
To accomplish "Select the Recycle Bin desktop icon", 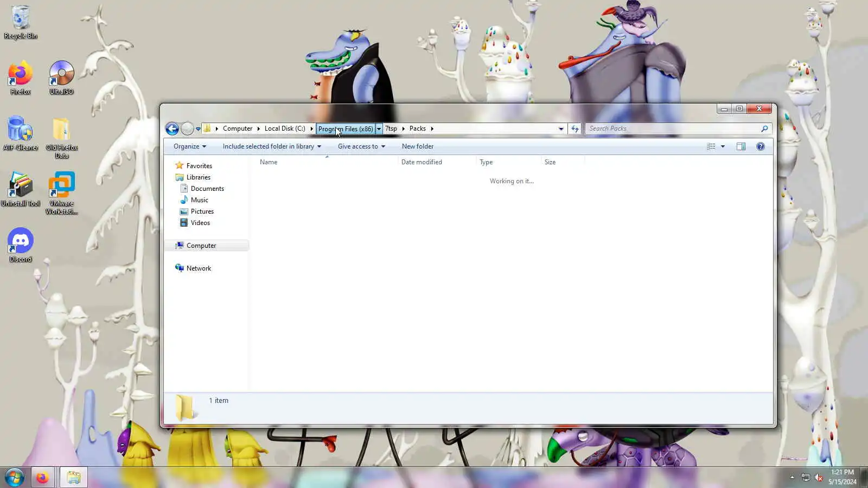I will pos(21,23).
